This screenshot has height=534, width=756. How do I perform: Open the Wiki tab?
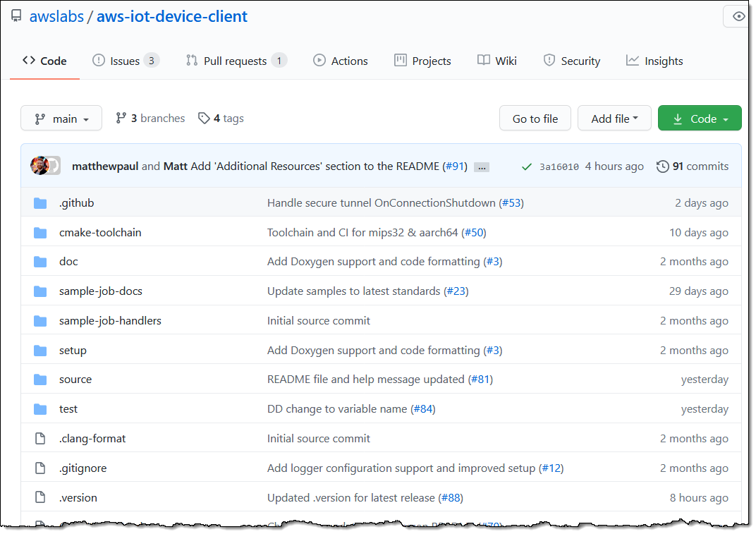pos(496,61)
